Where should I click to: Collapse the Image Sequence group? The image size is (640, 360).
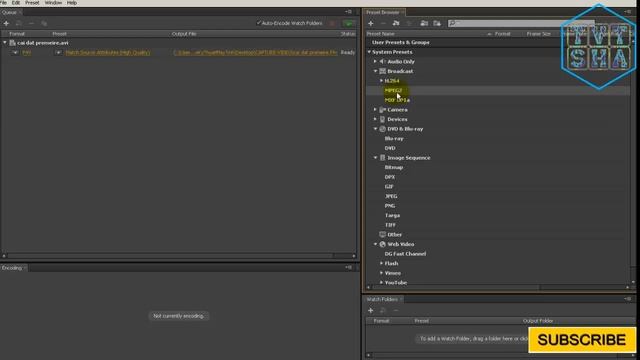(x=375, y=158)
